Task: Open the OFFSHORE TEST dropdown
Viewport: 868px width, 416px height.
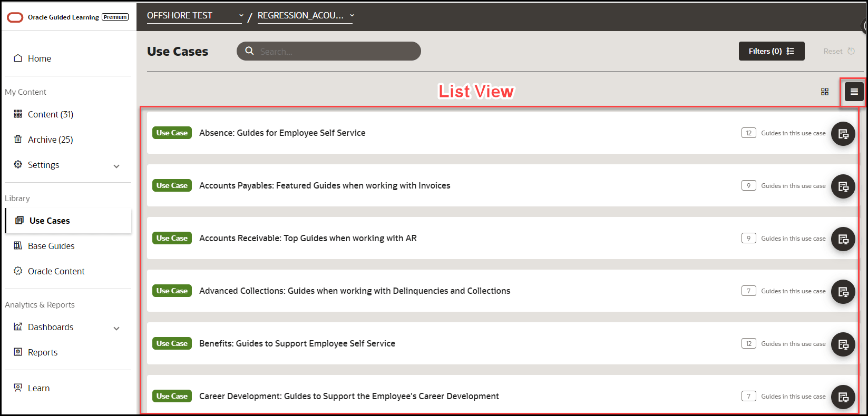Action: point(195,16)
